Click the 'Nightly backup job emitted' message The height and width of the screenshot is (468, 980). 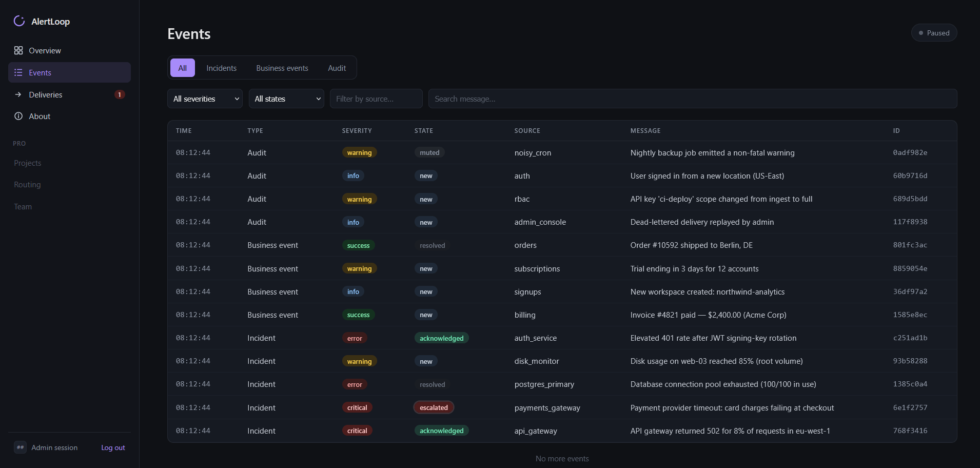pyautogui.click(x=712, y=152)
